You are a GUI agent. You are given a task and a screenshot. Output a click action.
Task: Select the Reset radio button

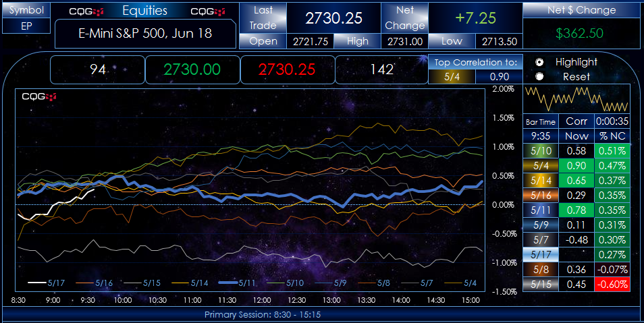coord(539,76)
